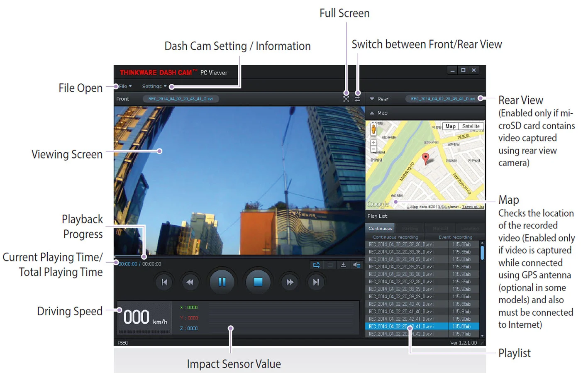588x373 pixels.
Task: Click the highlighted playlist row
Action: pyautogui.click(x=422, y=327)
